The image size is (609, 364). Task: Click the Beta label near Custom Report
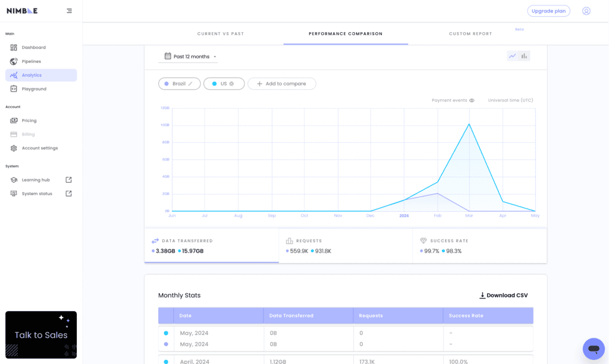click(519, 30)
